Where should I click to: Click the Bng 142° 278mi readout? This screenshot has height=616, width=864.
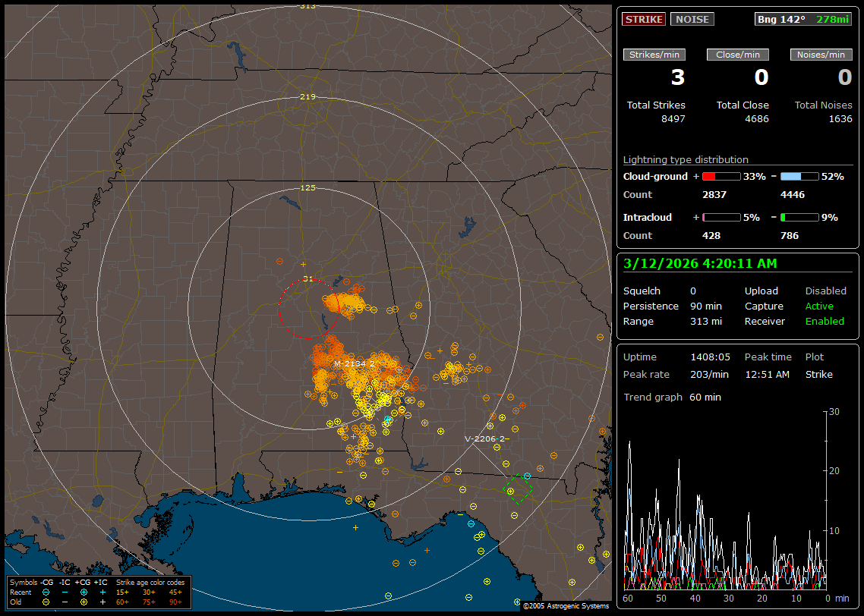click(803, 19)
